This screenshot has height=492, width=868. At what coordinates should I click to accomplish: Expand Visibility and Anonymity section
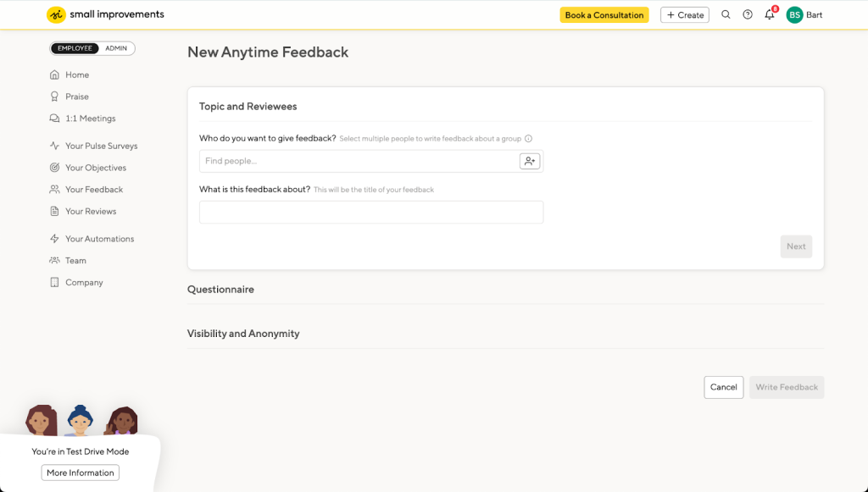[x=243, y=334]
